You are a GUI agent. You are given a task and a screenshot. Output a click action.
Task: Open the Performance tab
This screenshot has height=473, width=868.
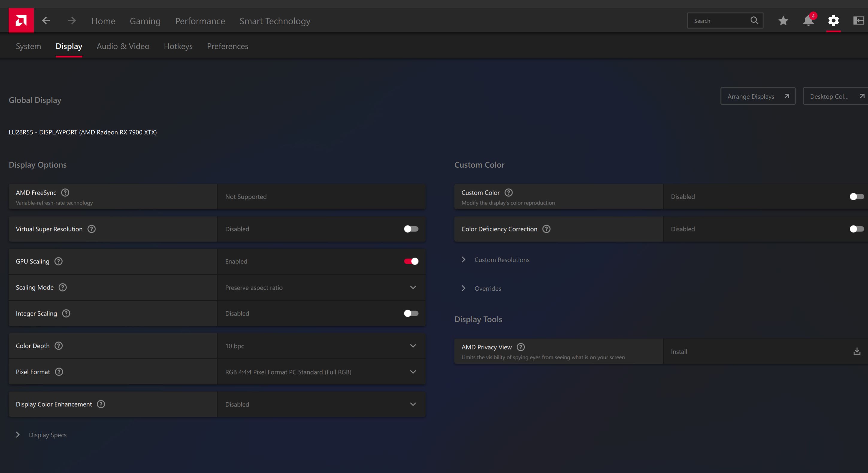[x=200, y=21]
